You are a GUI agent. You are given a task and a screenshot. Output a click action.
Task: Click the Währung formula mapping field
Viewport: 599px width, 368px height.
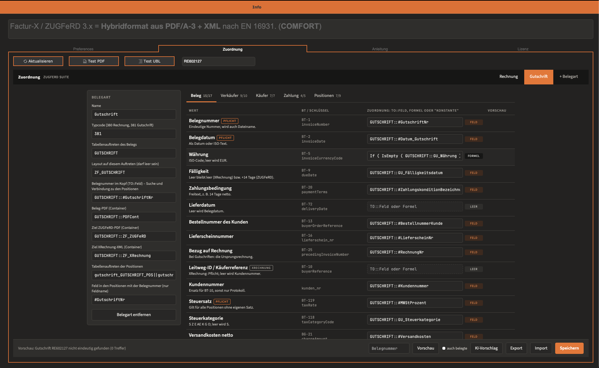(x=415, y=156)
